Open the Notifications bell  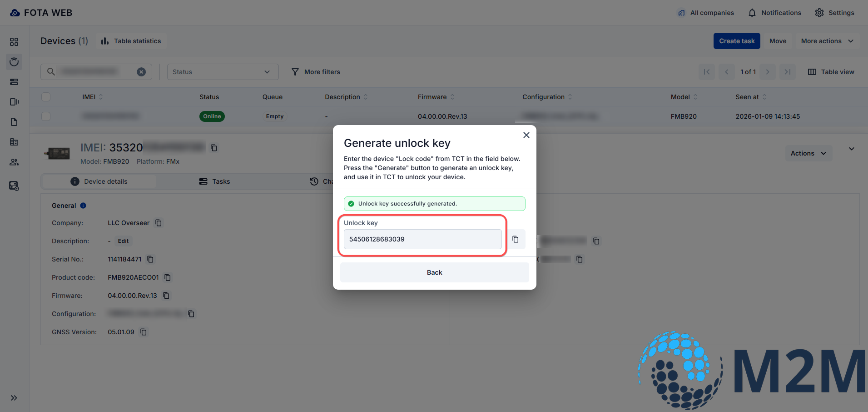pyautogui.click(x=774, y=13)
